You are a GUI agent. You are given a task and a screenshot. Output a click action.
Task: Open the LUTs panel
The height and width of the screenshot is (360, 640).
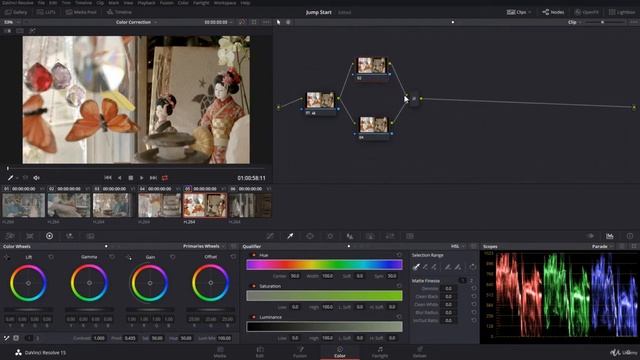(46, 12)
